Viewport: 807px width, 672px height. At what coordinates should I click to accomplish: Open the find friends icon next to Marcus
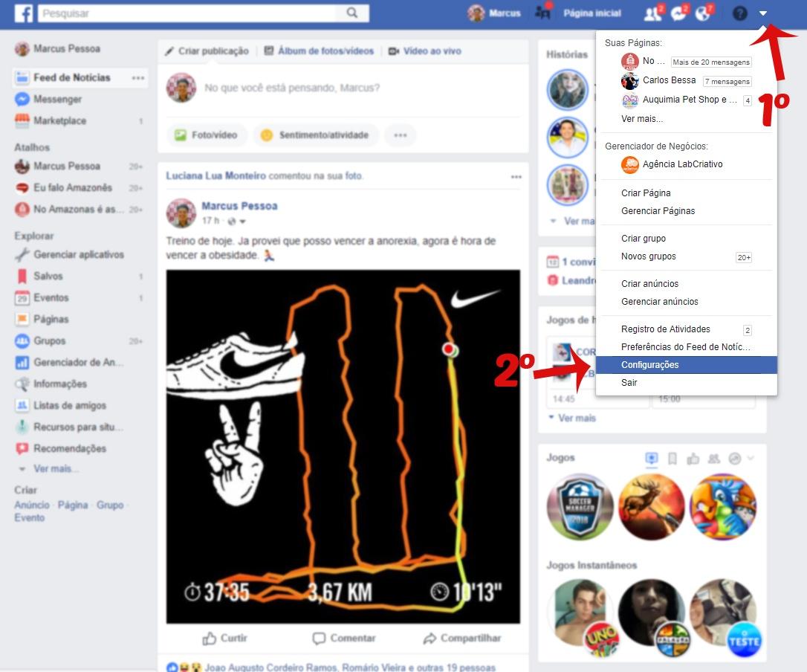click(543, 12)
